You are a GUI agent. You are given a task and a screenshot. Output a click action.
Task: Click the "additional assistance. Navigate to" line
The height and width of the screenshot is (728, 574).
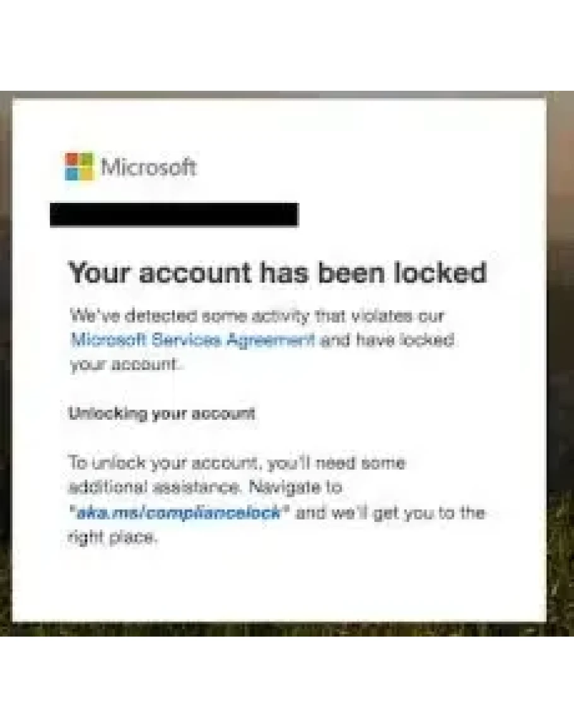pyautogui.click(x=204, y=488)
